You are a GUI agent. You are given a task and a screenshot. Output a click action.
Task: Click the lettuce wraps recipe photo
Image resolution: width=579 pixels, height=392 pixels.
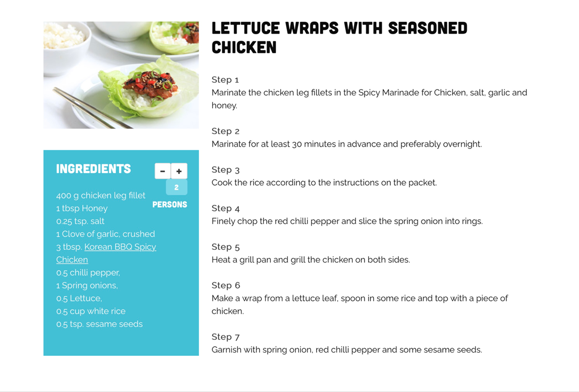[x=121, y=75]
